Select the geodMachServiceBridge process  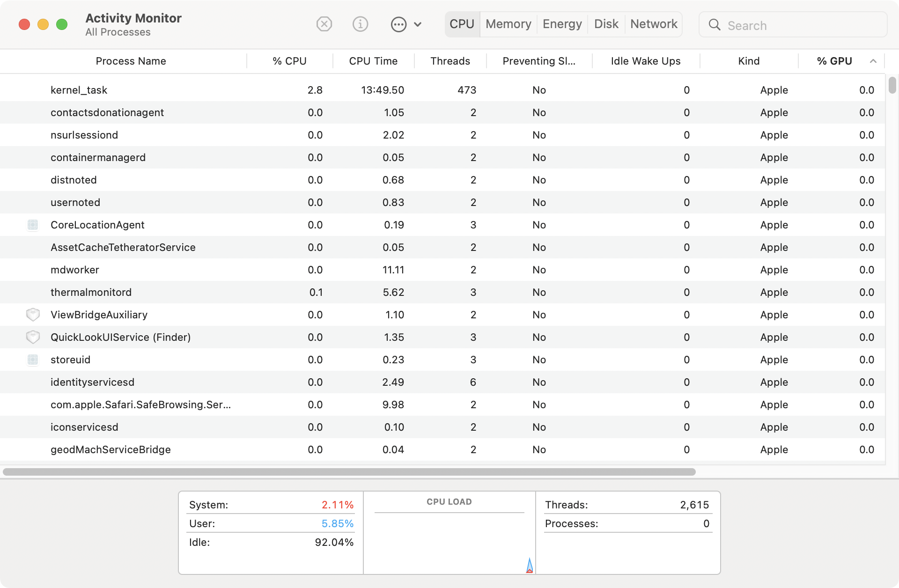coord(442,449)
